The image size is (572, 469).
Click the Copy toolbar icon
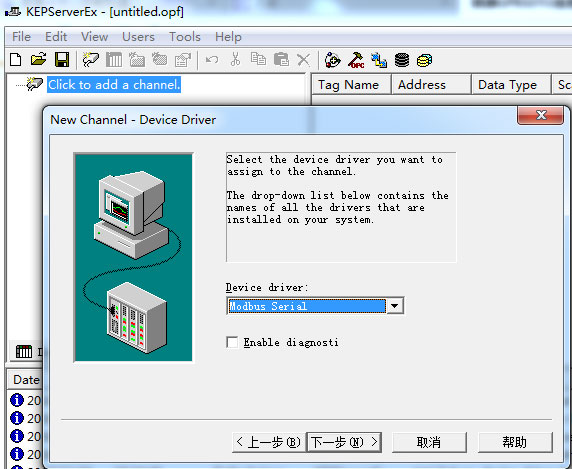pos(258,59)
